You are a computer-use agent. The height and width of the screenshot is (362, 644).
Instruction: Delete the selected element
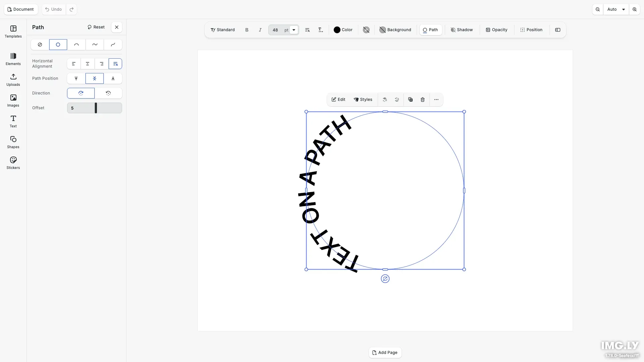pyautogui.click(x=423, y=100)
